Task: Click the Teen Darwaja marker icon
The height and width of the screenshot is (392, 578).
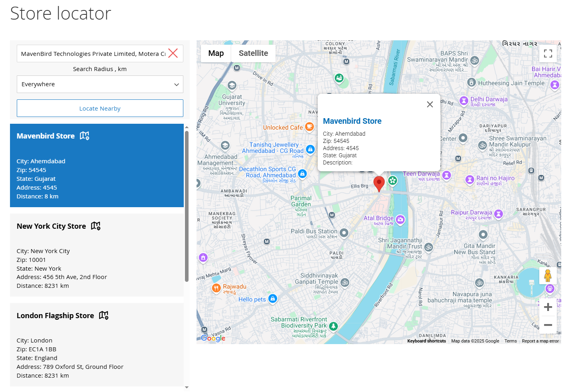Action: click(447, 175)
